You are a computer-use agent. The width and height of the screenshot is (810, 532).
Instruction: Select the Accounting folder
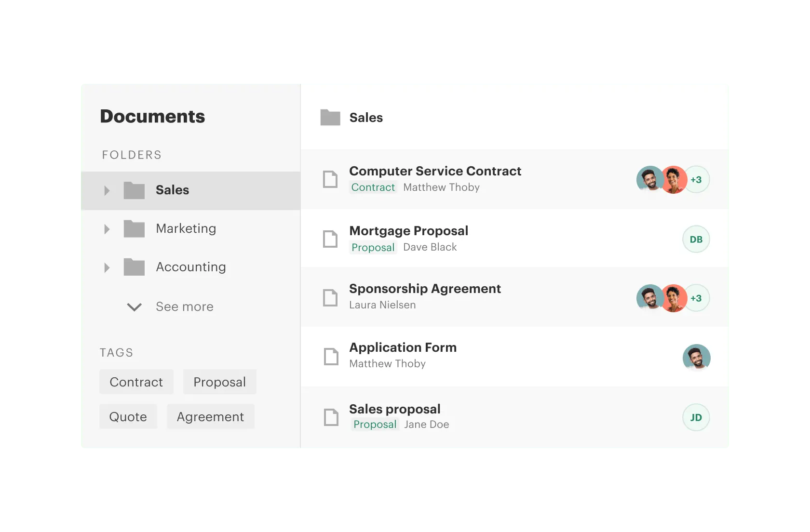pyautogui.click(x=191, y=267)
